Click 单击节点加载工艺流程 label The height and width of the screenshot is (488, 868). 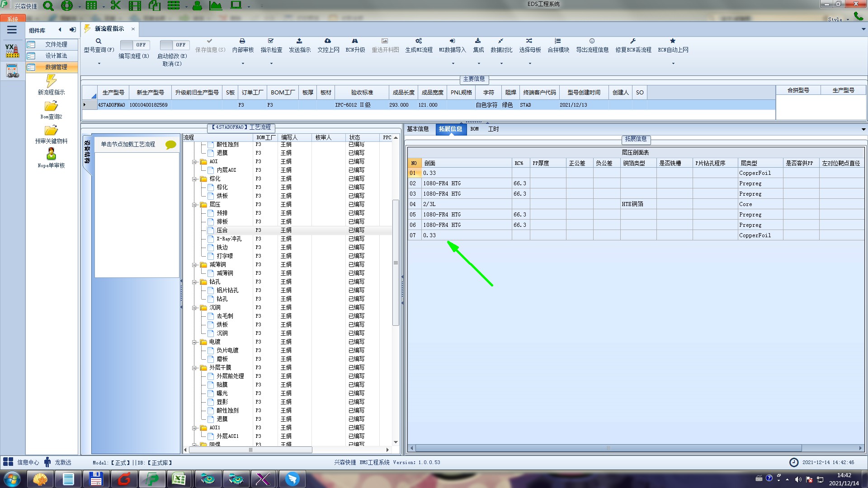(128, 145)
